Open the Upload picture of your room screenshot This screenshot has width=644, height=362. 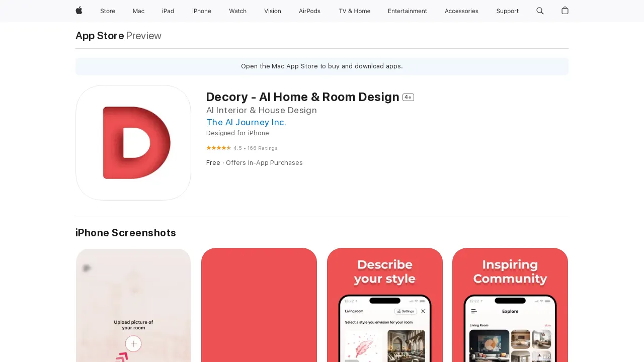pyautogui.click(x=133, y=305)
